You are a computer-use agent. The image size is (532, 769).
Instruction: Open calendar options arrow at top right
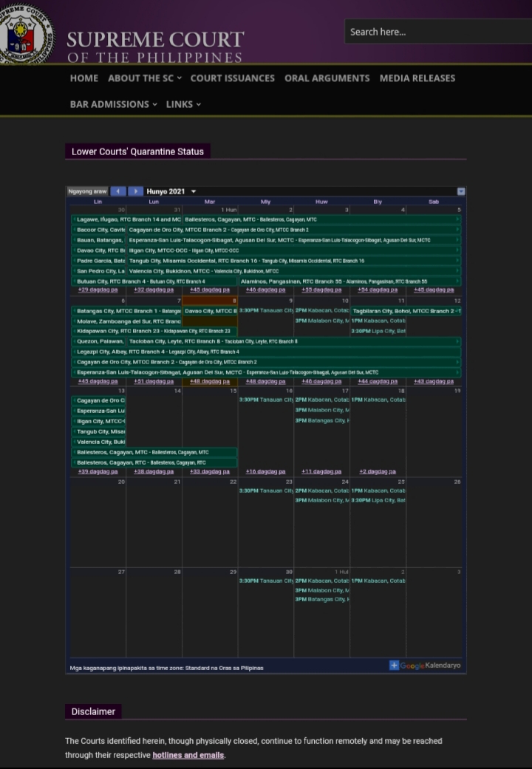[x=461, y=191]
